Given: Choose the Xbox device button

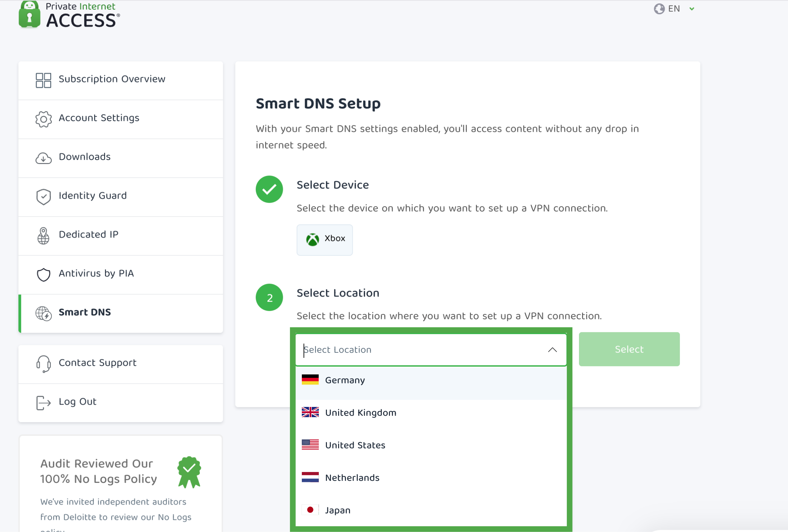Looking at the screenshot, I should point(325,240).
